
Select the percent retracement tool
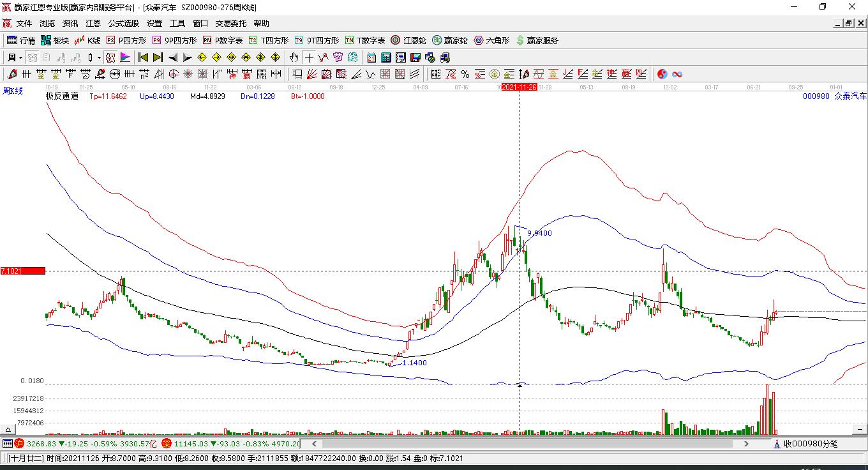click(x=465, y=74)
